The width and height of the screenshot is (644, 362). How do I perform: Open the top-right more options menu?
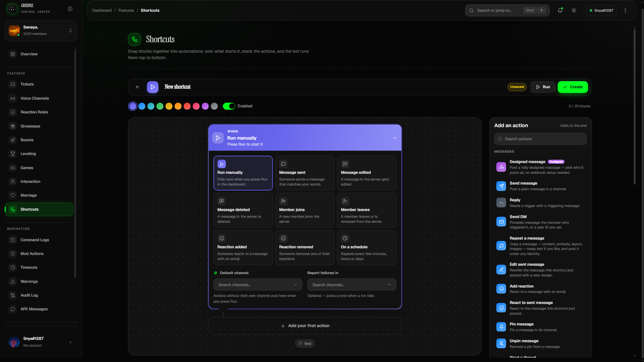pyautogui.click(x=625, y=10)
